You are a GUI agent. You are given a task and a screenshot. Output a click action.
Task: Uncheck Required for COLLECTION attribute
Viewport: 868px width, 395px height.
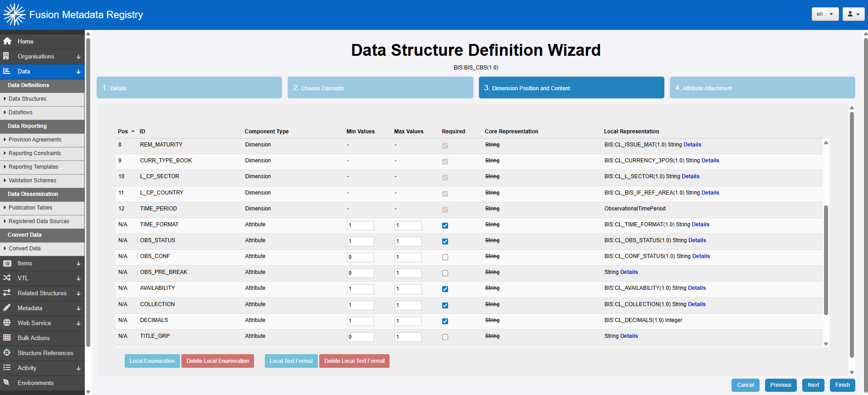point(445,305)
